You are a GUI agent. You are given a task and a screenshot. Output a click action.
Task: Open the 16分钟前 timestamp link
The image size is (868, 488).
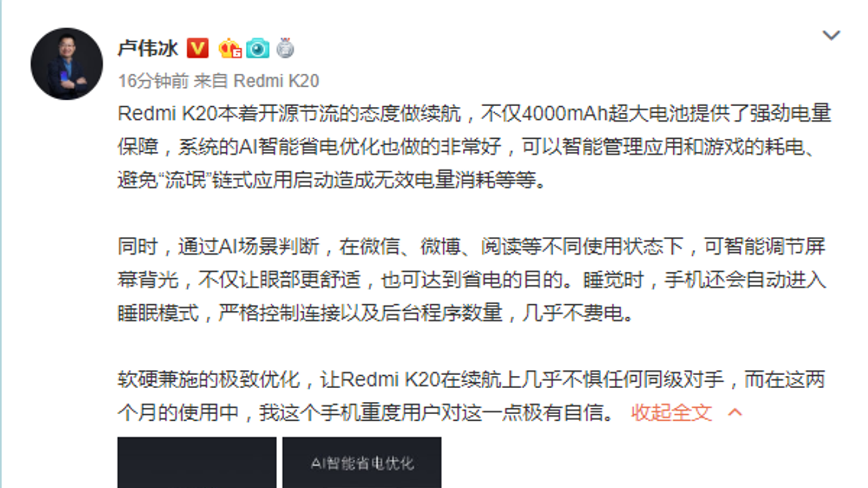pyautogui.click(x=153, y=81)
